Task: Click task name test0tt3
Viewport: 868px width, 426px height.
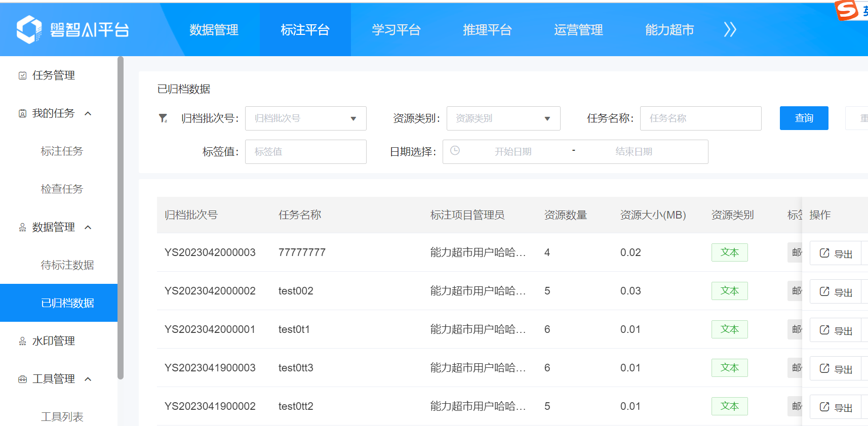Action: [296, 368]
